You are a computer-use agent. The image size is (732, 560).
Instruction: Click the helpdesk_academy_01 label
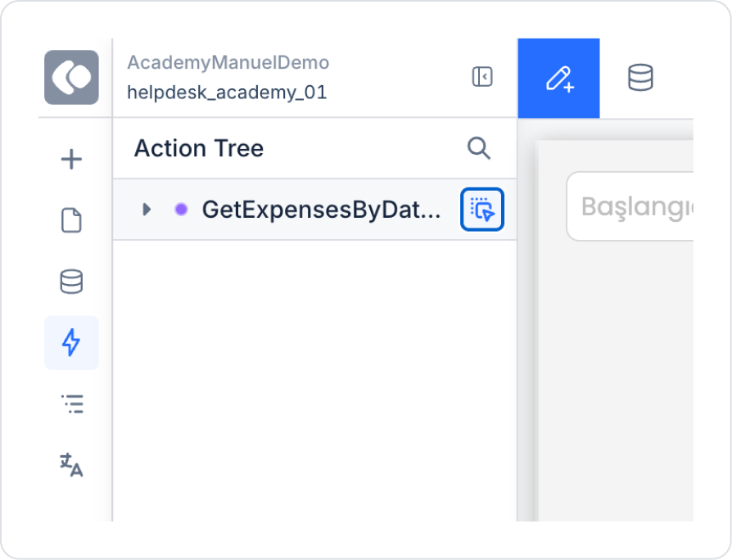227,93
